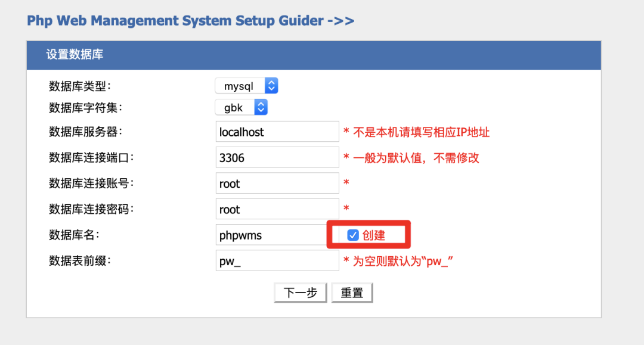Click the 设置数据库 section header text
The image size is (644, 345).
75,55
